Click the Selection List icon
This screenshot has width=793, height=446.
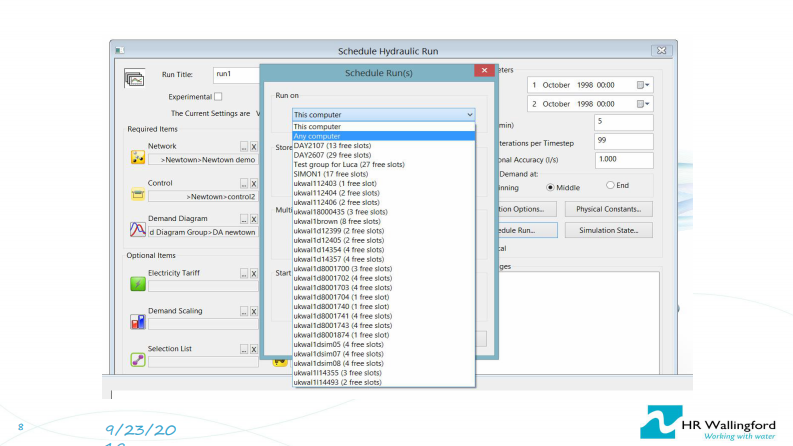click(137, 359)
